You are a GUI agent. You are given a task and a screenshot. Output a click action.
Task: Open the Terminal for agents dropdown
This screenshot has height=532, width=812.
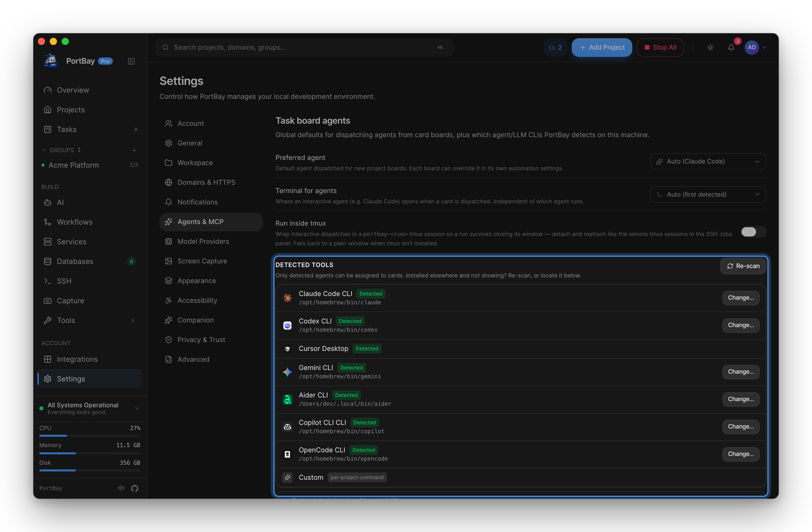(708, 195)
